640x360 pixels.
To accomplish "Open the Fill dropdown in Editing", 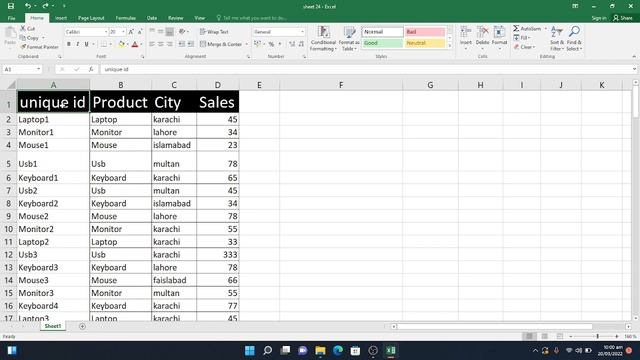I will click(x=522, y=38).
